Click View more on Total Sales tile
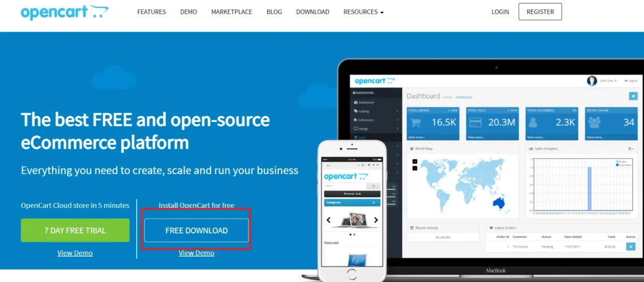The image size is (644, 282). coord(476,137)
